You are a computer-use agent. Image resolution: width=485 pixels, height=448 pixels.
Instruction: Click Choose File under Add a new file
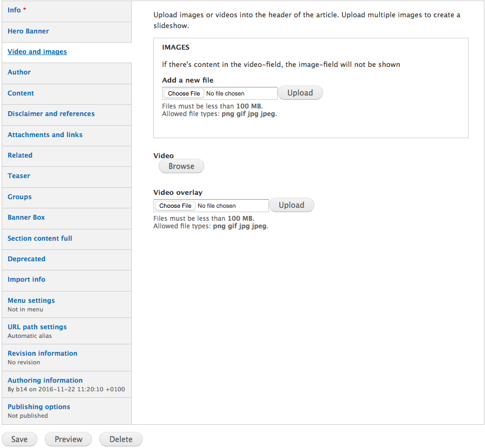(x=184, y=93)
